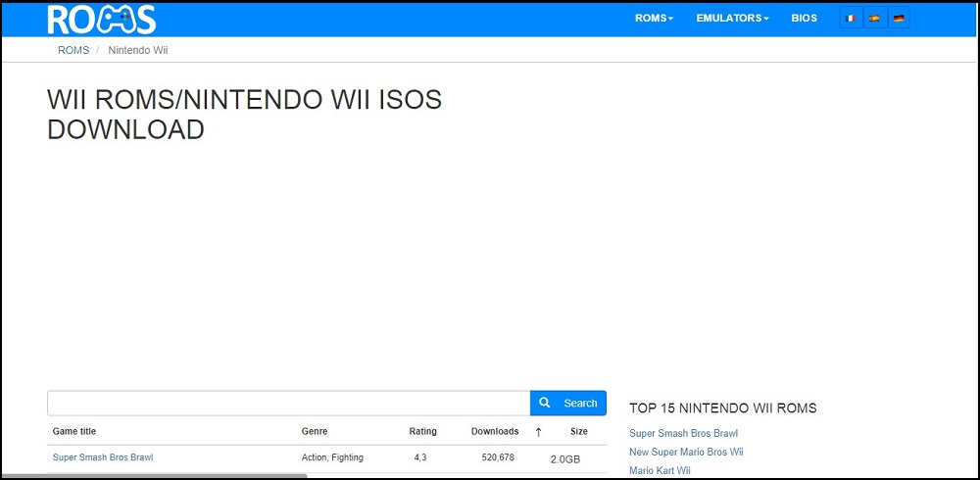
Task: Sort by the Downloads column header
Action: coord(495,431)
